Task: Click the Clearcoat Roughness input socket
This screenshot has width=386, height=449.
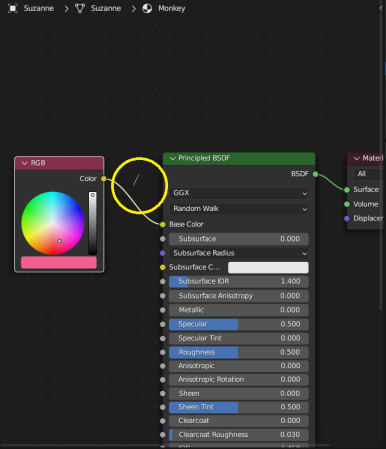Action: (163, 435)
